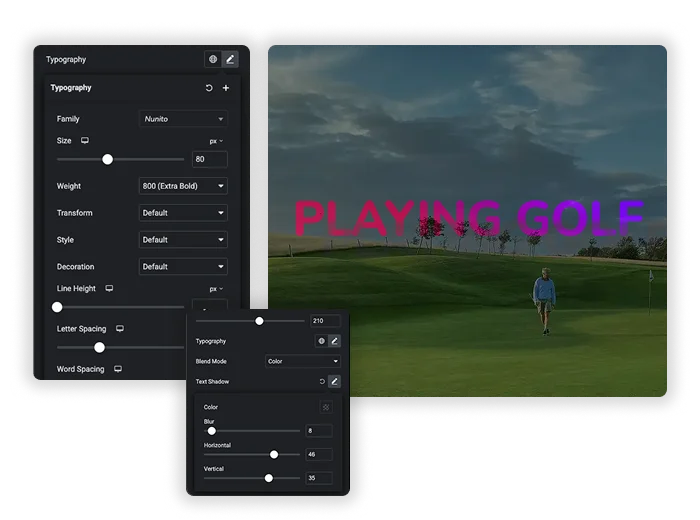Toggle the small popup Typography pencil button

point(334,341)
